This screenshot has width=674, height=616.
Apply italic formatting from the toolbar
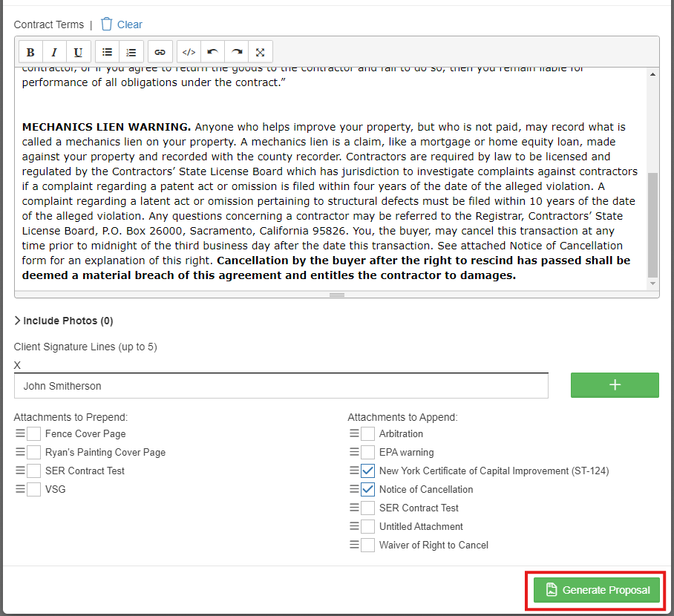tap(54, 52)
